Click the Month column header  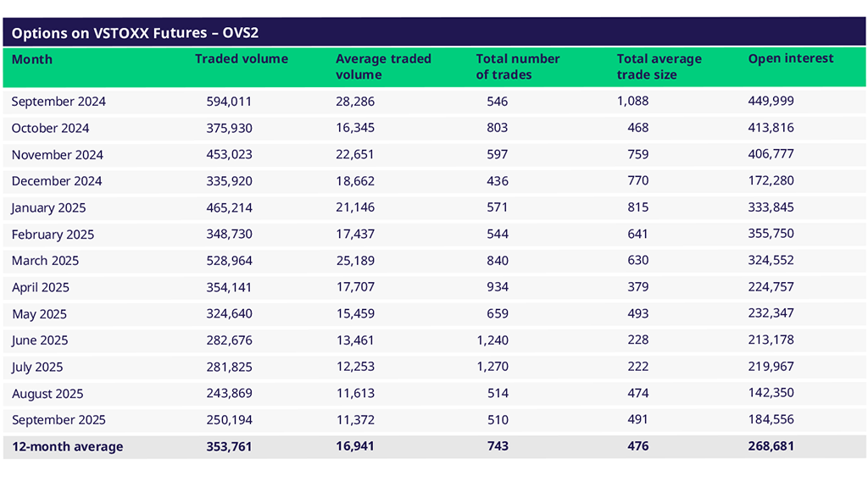[x=32, y=59]
